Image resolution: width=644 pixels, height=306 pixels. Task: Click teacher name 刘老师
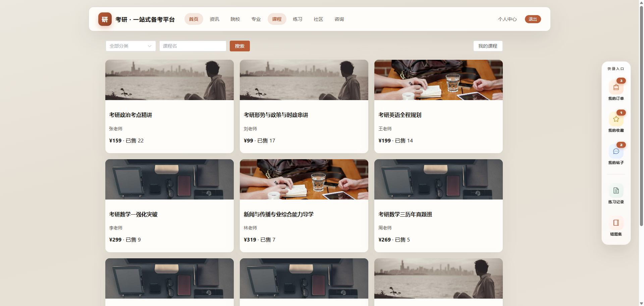[x=250, y=129]
